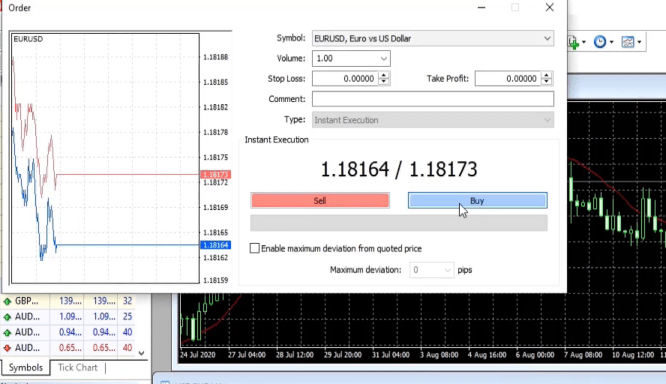The width and height of the screenshot is (666, 384).
Task: Click the EURUSD tick chart in Order window
Action: pyautogui.click(x=105, y=158)
